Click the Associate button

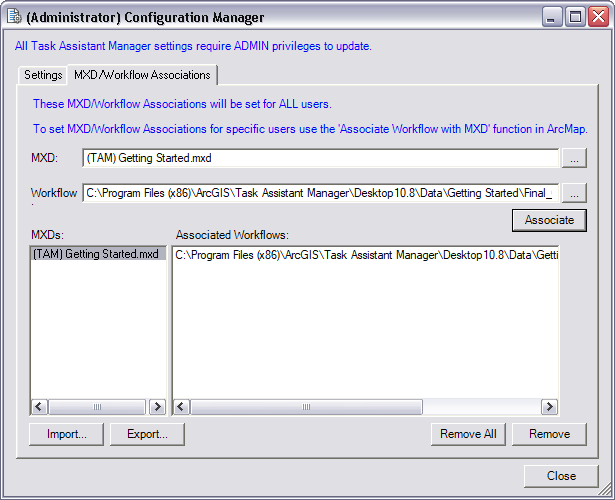[x=549, y=220]
